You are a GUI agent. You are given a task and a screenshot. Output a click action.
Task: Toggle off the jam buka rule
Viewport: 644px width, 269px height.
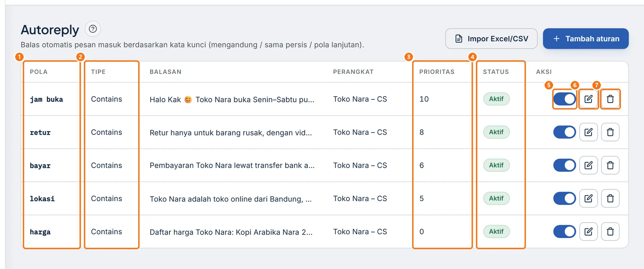(565, 99)
